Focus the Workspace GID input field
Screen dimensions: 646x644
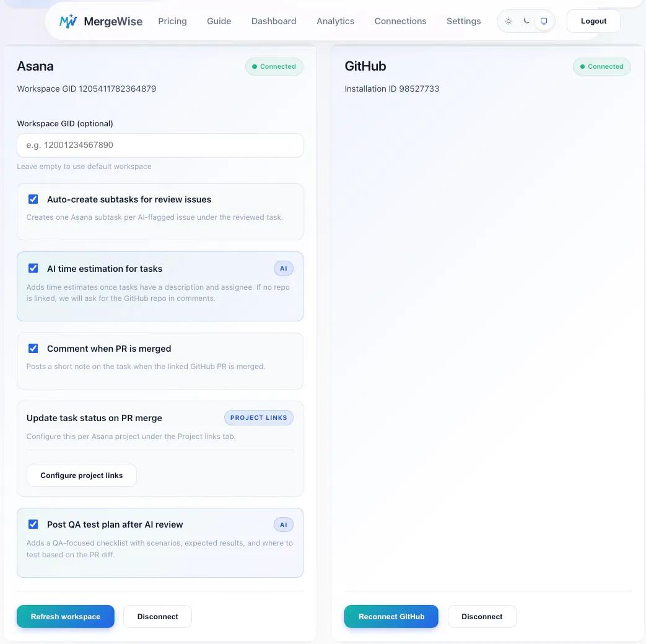(160, 146)
